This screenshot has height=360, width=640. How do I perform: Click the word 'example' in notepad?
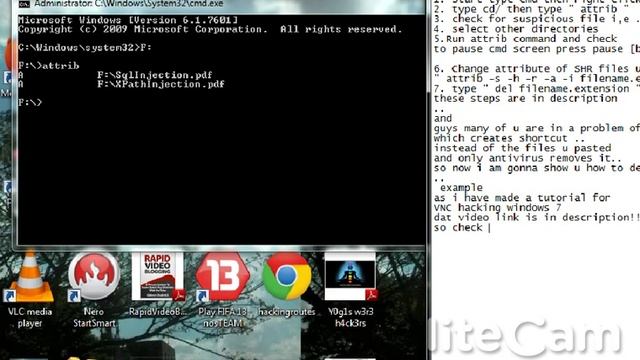461,188
